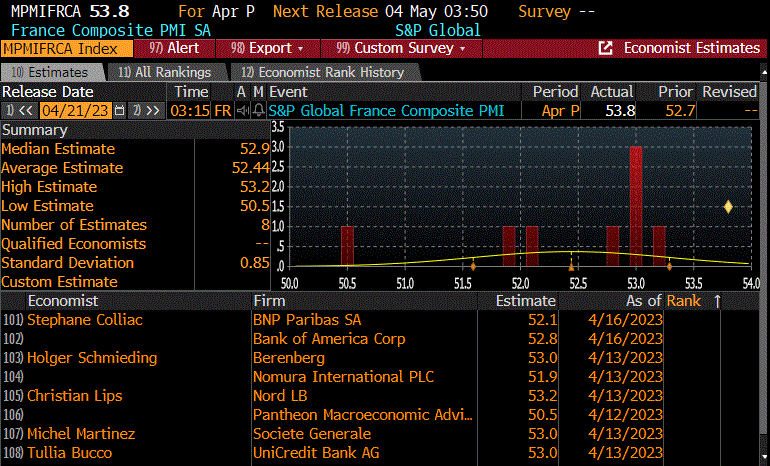Click Median Estimate value 52.9
Image resolution: width=770 pixels, height=466 pixels.
254,149
